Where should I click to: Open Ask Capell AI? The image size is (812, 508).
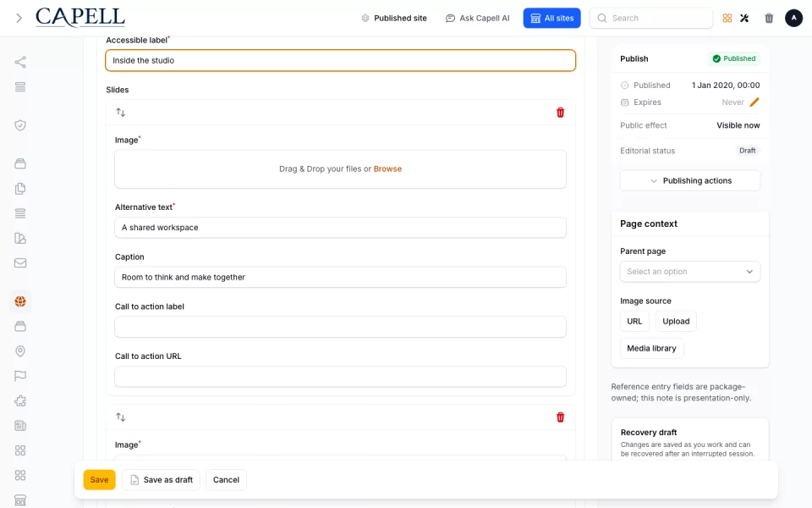click(x=477, y=18)
